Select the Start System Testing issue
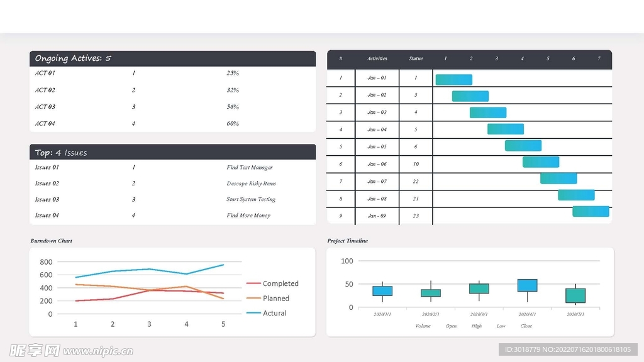644x362 pixels. pyautogui.click(x=251, y=200)
